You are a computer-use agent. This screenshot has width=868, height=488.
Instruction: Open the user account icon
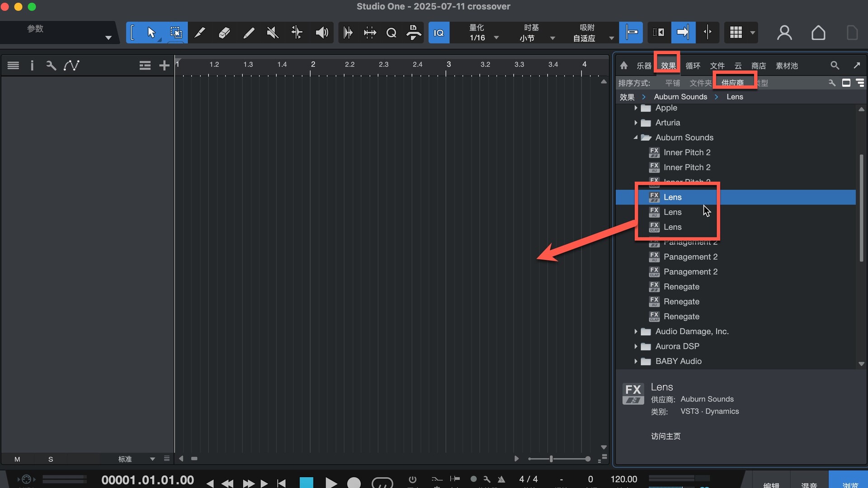[x=784, y=33]
